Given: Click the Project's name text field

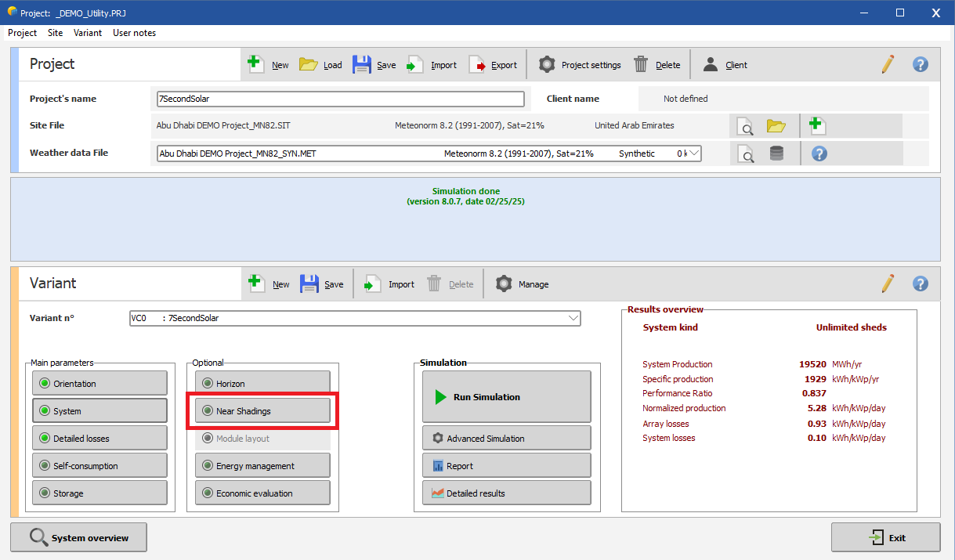Looking at the screenshot, I should point(340,99).
